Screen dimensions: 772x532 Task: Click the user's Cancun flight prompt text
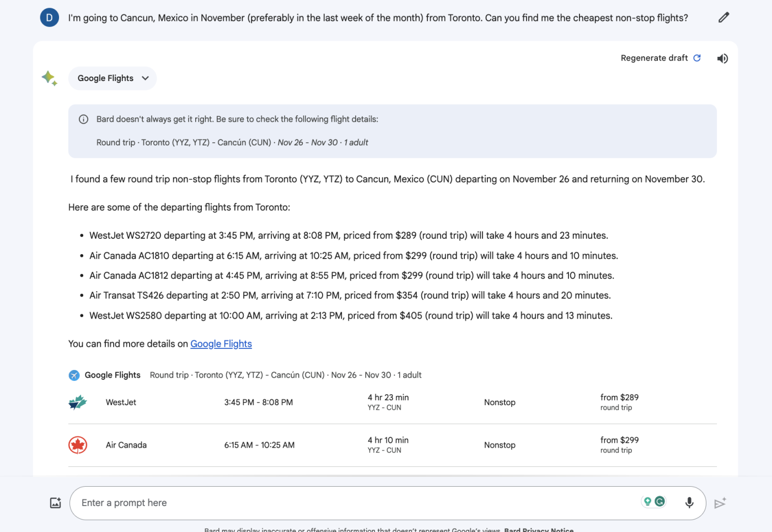click(x=378, y=18)
